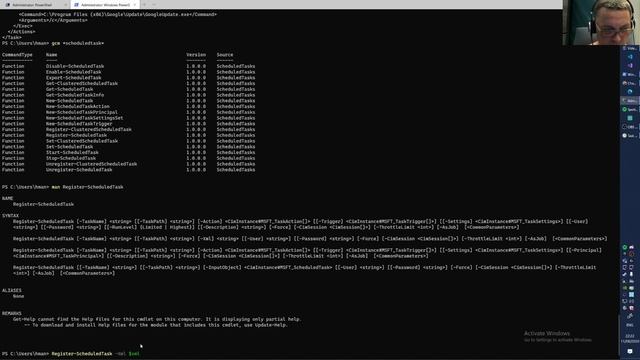Viewport: 640px width, 360px height.
Task: Open the Spotify taskbar item
Action: [x=629, y=109]
